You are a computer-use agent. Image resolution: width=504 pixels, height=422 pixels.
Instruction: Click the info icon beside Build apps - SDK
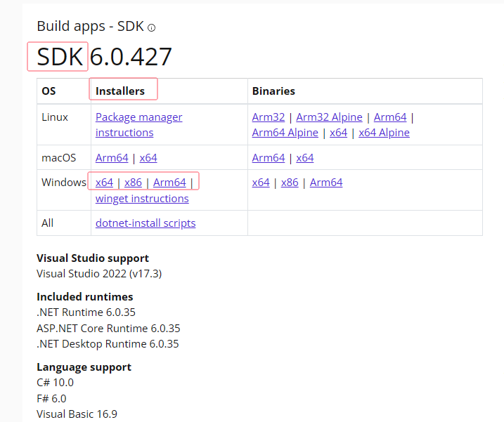click(x=151, y=28)
